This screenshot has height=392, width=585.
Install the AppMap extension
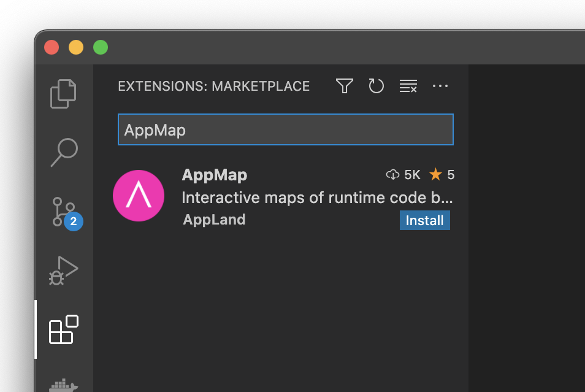coord(424,220)
